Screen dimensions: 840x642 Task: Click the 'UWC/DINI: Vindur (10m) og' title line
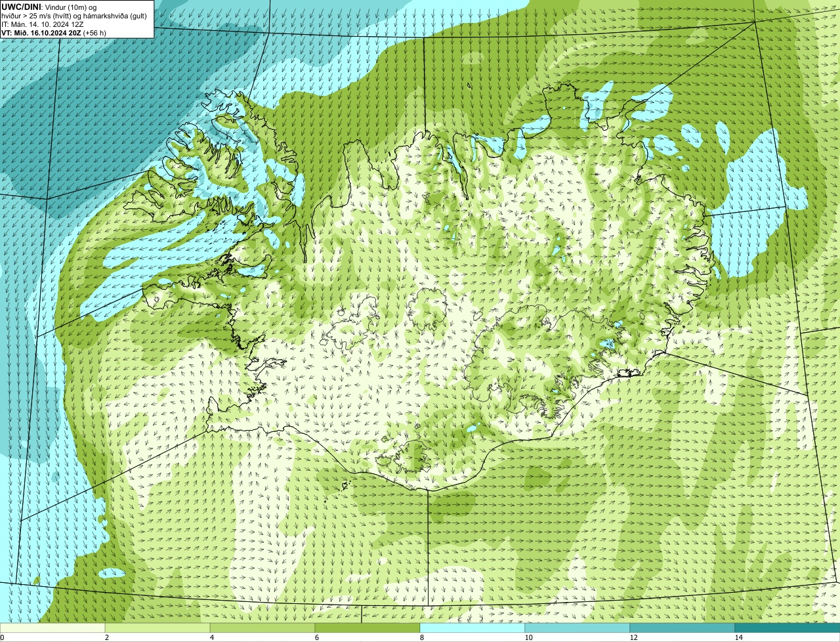tap(49, 7)
